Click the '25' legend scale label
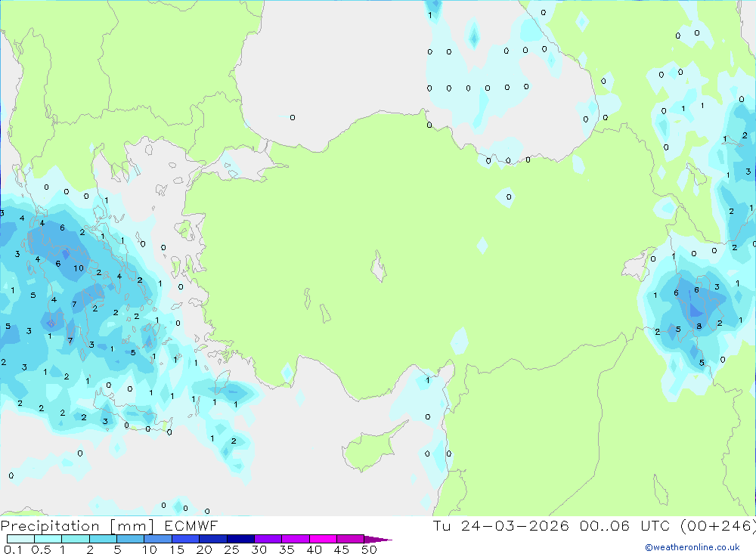 (231, 549)
